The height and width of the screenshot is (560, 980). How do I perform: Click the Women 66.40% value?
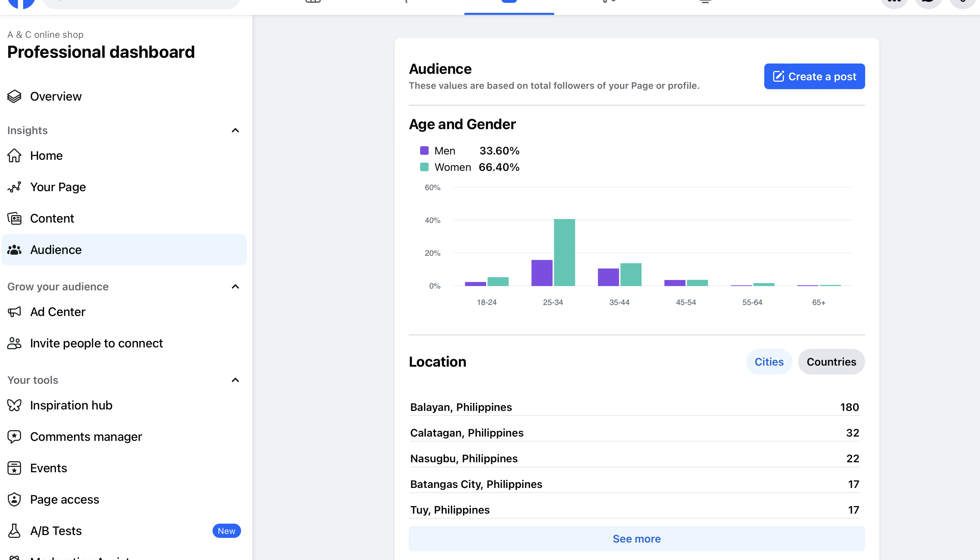pos(499,167)
